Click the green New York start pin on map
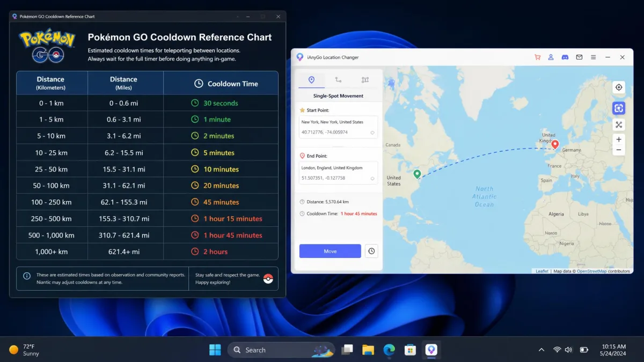The image size is (644, 362). [x=417, y=174]
